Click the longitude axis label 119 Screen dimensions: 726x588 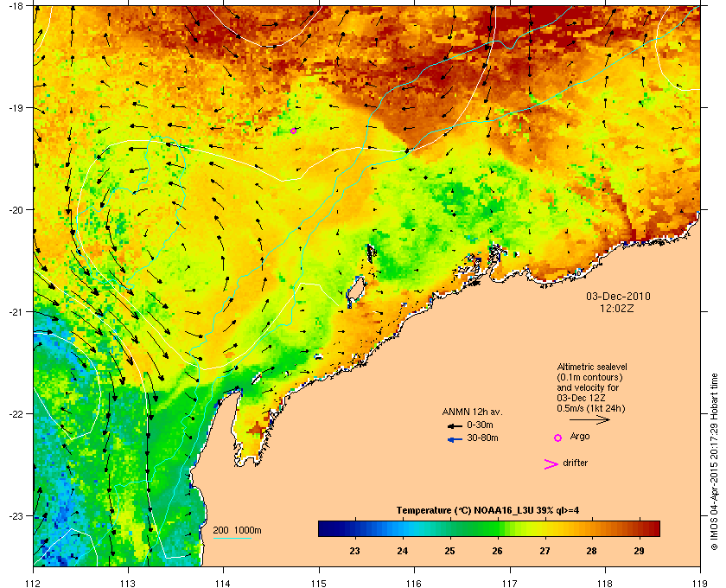tap(700, 583)
